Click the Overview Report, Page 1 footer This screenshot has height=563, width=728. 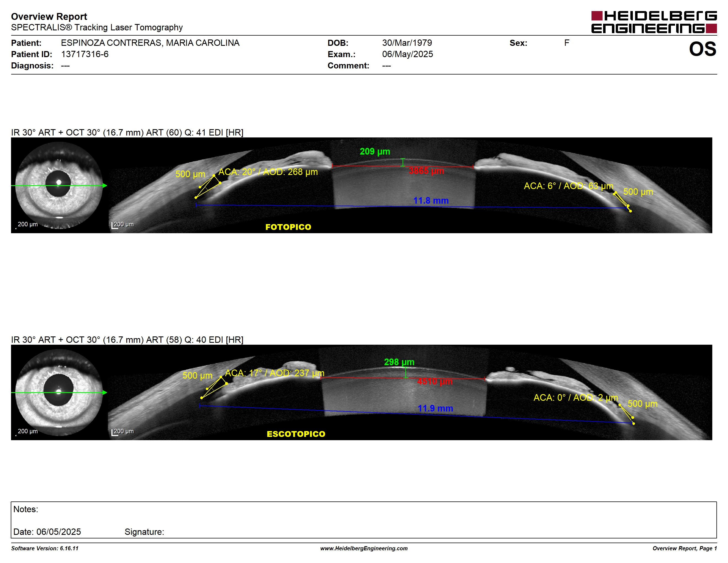click(685, 548)
